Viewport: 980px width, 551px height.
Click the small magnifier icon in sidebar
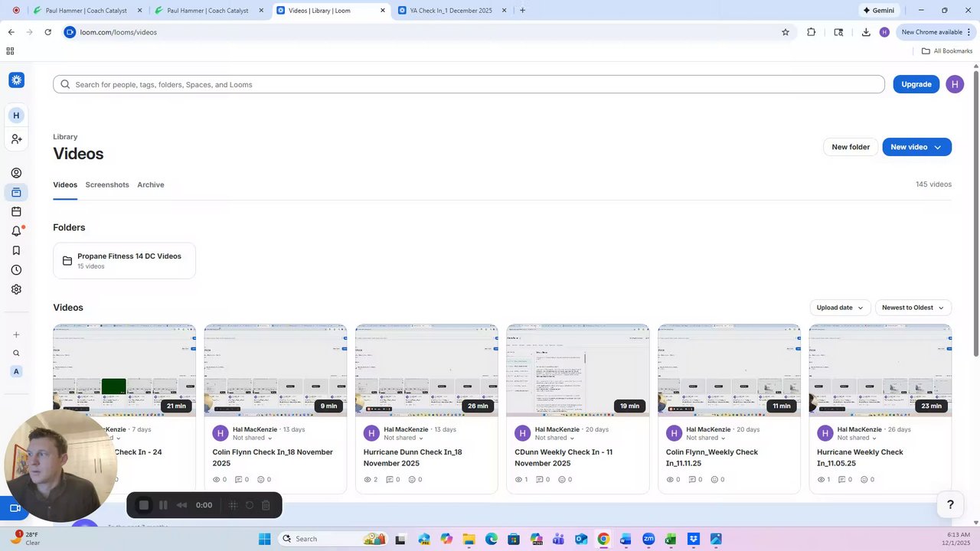16,354
